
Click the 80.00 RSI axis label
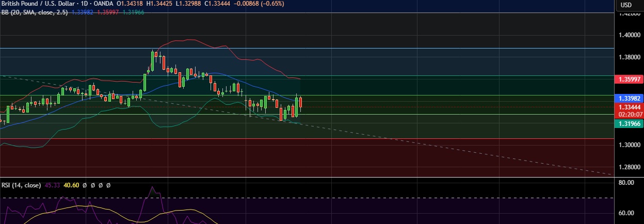(x=626, y=183)
